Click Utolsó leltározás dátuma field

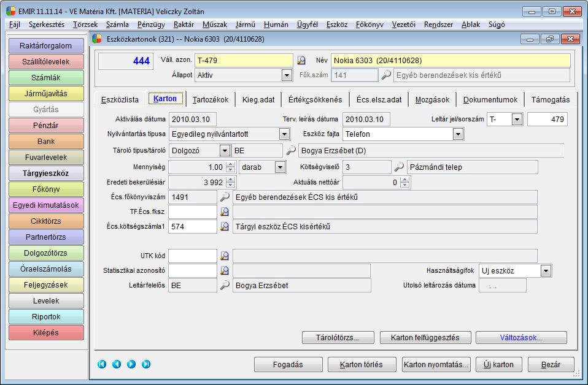click(503, 286)
